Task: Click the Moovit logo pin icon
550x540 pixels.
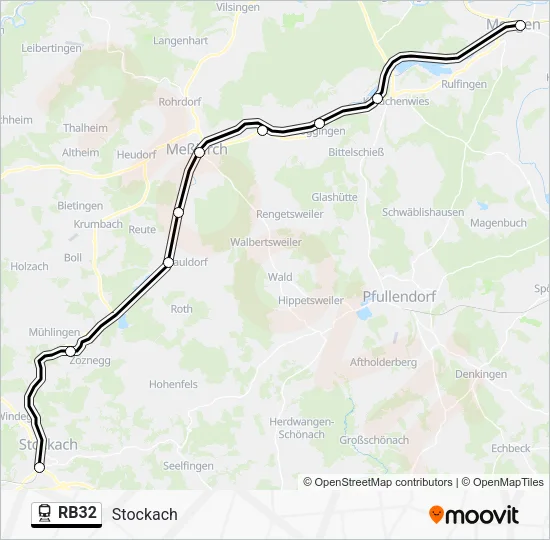Action: pyautogui.click(x=436, y=514)
